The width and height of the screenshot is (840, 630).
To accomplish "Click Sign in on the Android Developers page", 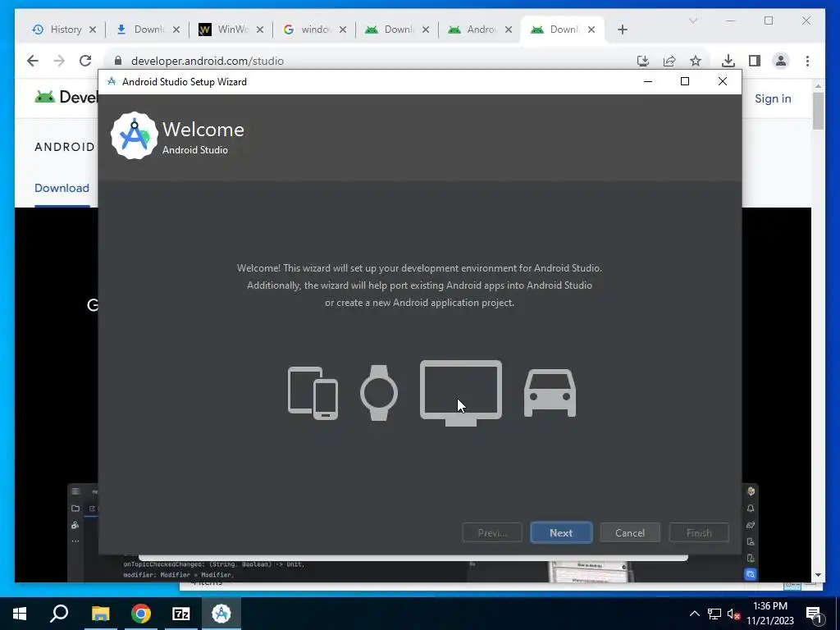I will [x=773, y=98].
